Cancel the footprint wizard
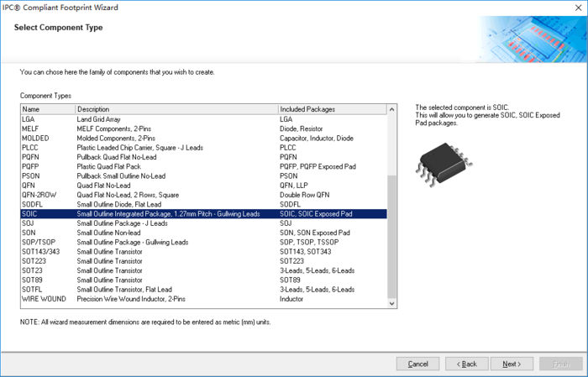Screen dimensions: 588x377 pyautogui.click(x=417, y=364)
